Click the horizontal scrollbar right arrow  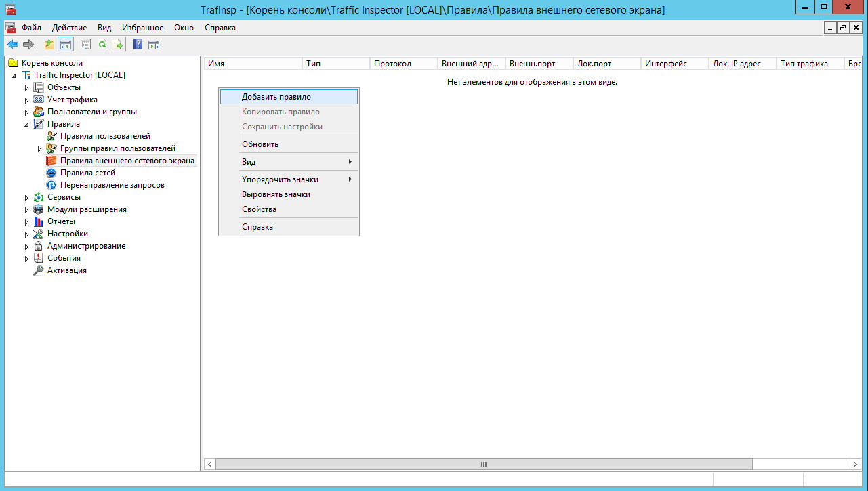(856, 465)
